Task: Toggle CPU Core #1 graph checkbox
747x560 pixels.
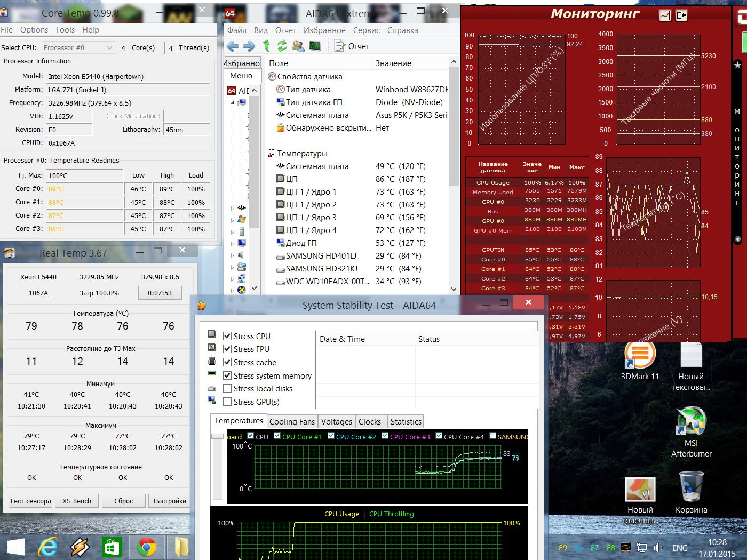Action: (x=277, y=436)
